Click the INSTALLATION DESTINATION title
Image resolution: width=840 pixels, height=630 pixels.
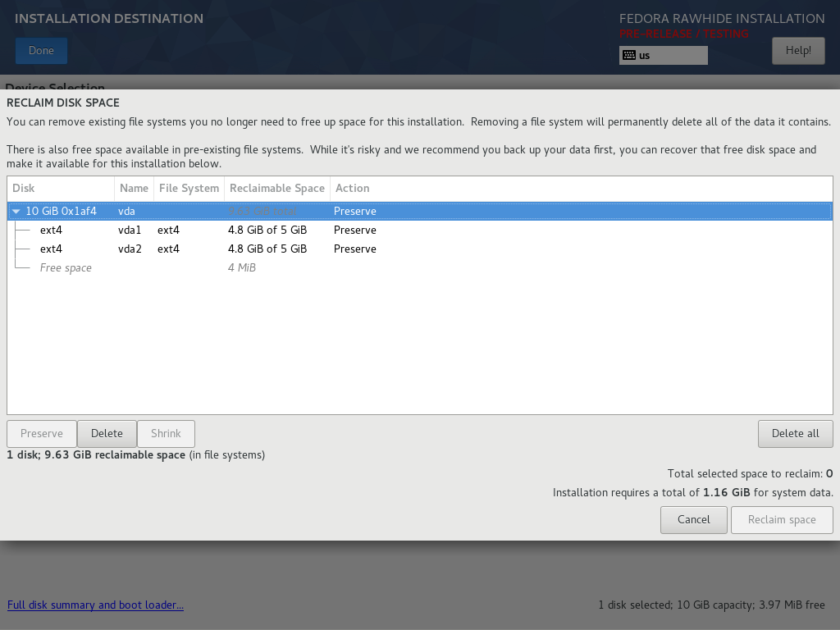pyautogui.click(x=109, y=19)
